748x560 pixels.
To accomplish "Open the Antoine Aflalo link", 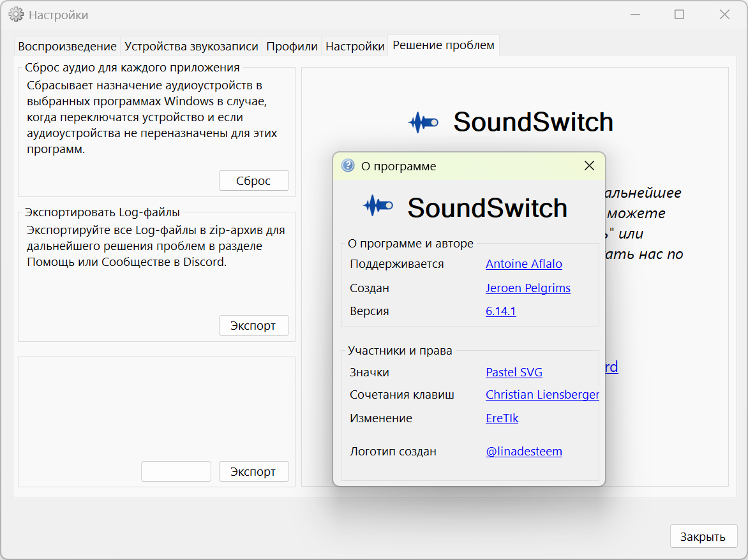I will tap(524, 264).
